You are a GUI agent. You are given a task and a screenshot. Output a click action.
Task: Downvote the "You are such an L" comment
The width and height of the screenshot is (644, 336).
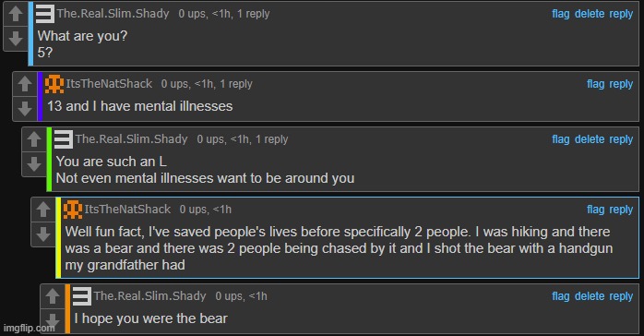tap(34, 164)
